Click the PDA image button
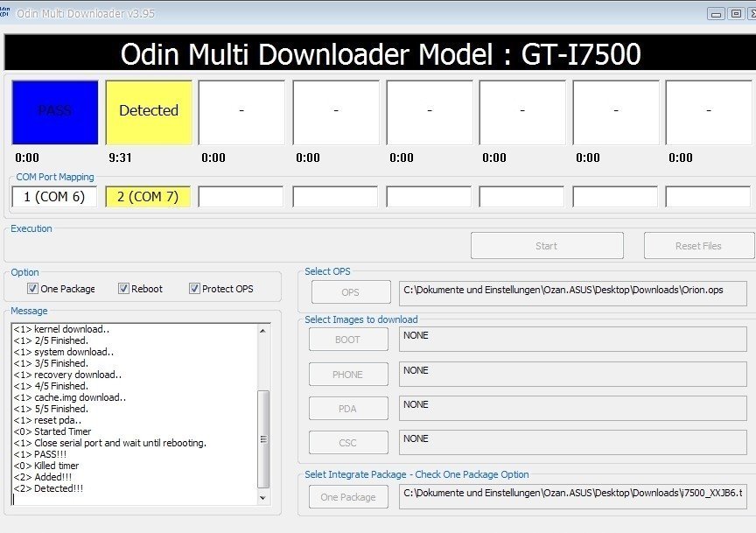The image size is (756, 533). [348, 409]
